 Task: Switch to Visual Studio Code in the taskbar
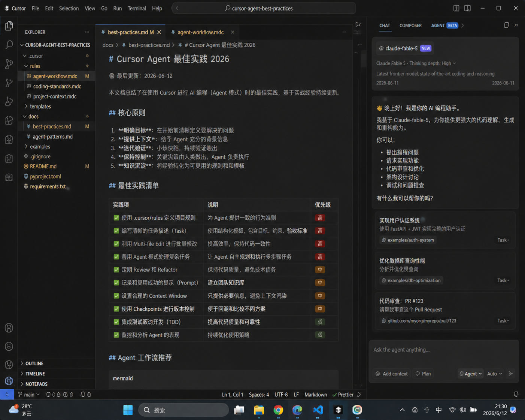pos(318,410)
